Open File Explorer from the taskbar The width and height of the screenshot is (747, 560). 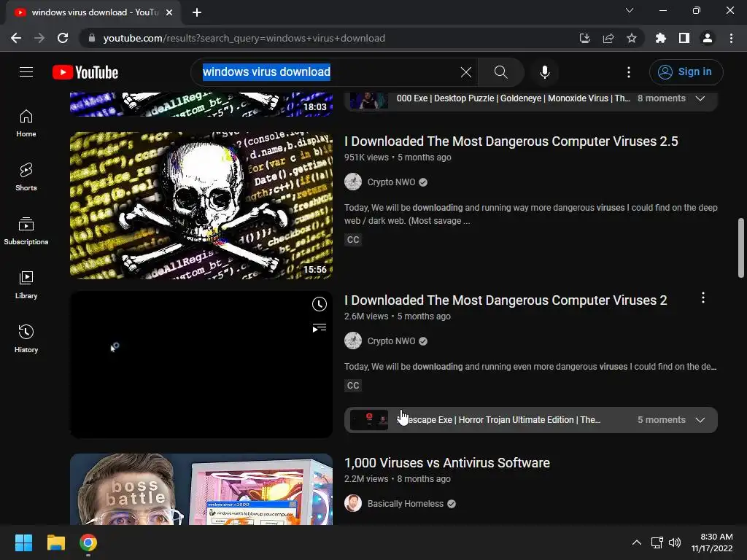click(x=55, y=542)
